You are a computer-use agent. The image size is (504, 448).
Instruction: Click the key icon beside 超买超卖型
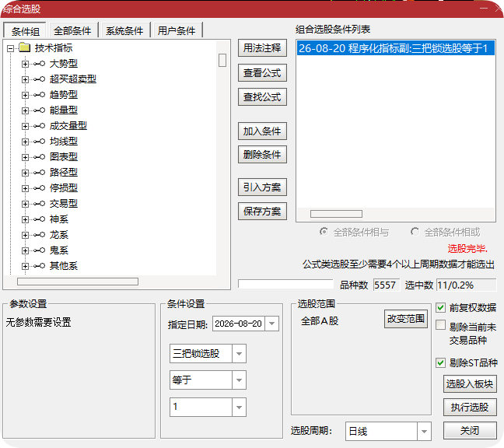pyautogui.click(x=39, y=79)
